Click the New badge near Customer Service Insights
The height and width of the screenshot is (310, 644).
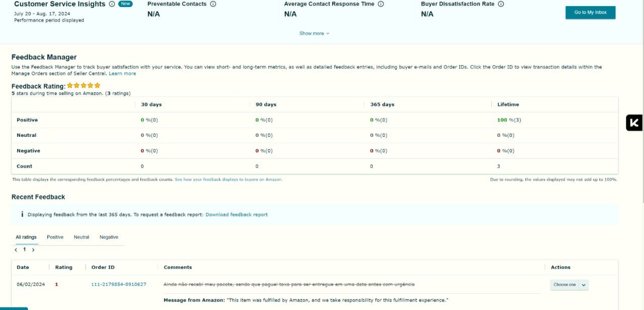click(125, 4)
